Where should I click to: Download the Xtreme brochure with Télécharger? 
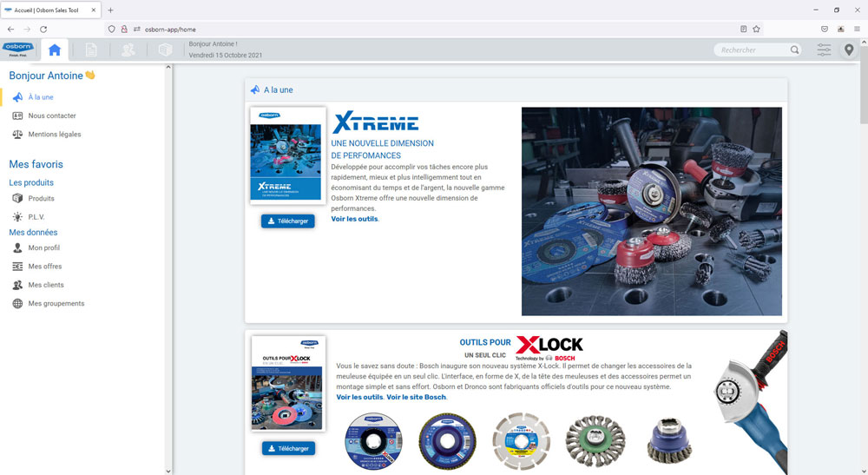[x=288, y=221]
